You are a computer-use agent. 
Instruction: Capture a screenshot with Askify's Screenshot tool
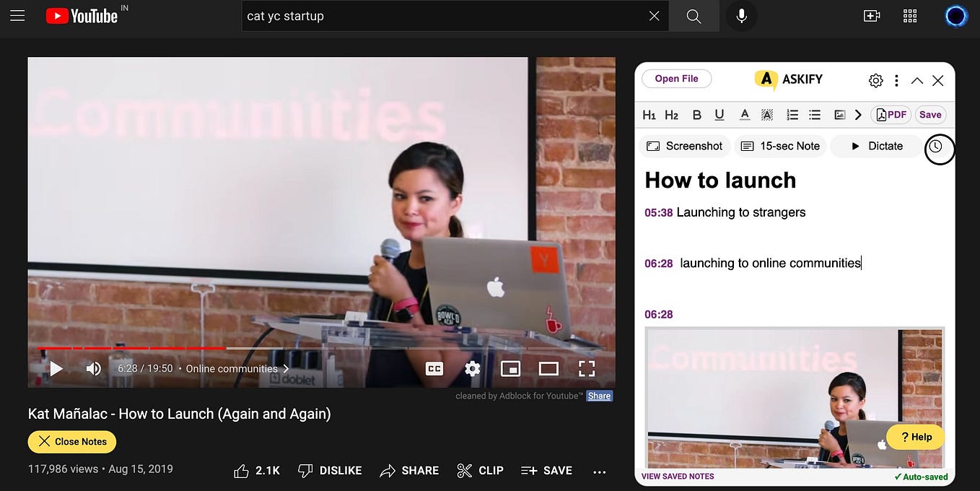[x=684, y=146]
